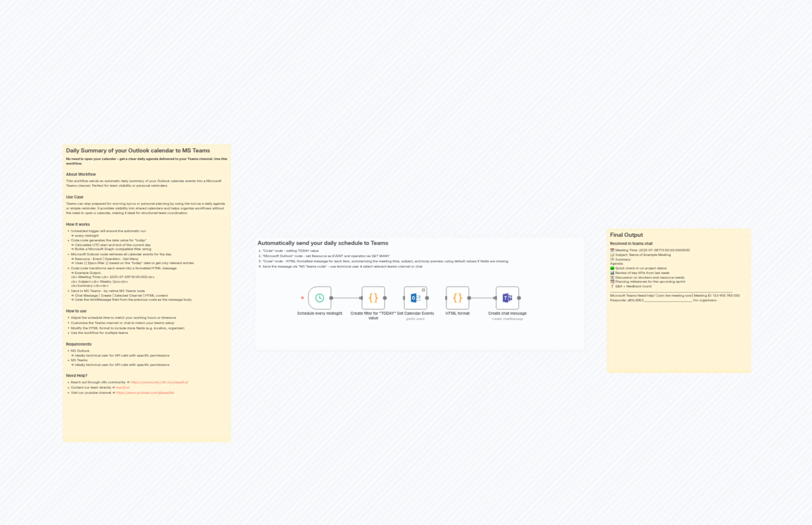Select the code icon on HTML format node

click(x=457, y=298)
